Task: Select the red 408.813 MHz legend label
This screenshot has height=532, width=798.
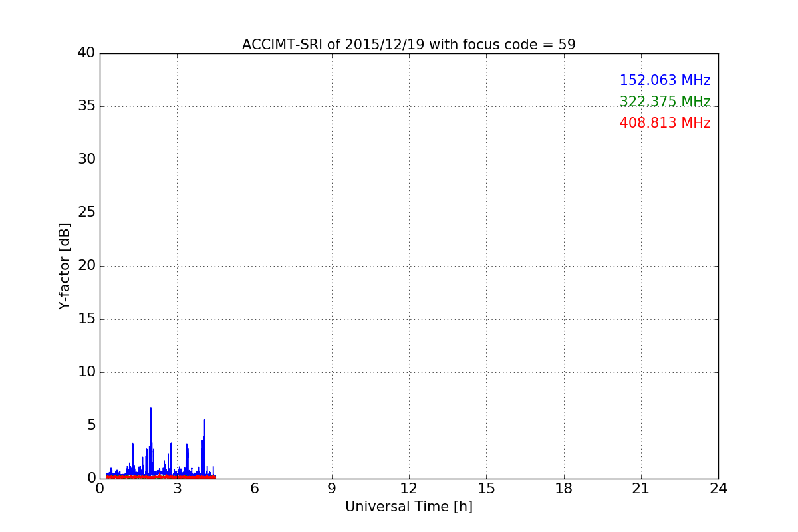Action: click(665, 123)
